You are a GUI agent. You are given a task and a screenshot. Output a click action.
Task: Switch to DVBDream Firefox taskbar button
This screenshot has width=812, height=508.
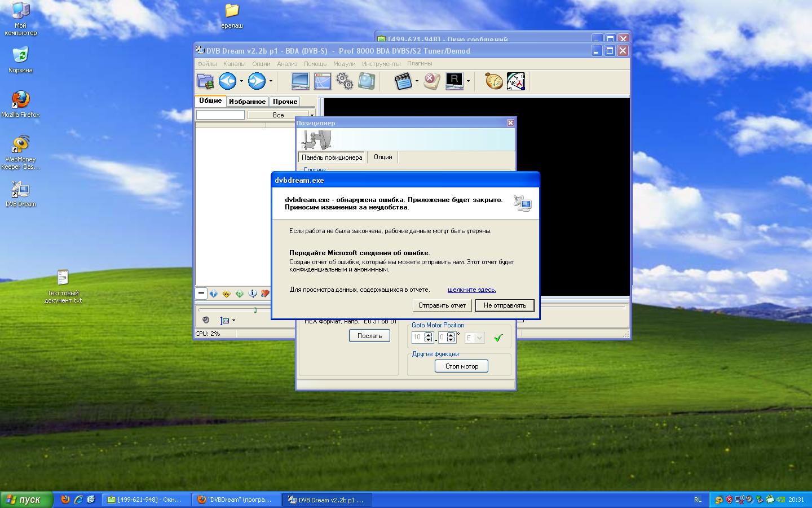click(237, 500)
